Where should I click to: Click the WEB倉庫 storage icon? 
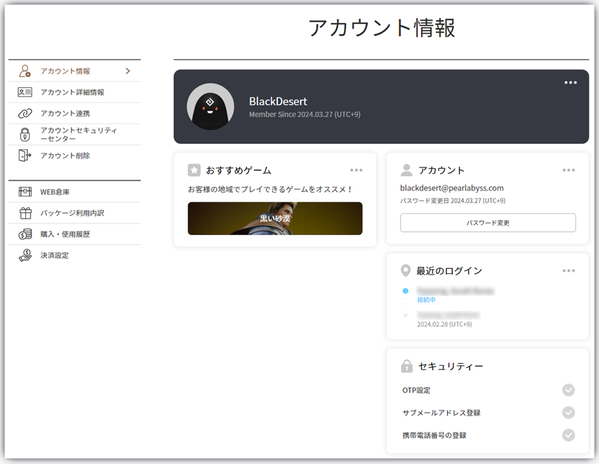[25, 192]
